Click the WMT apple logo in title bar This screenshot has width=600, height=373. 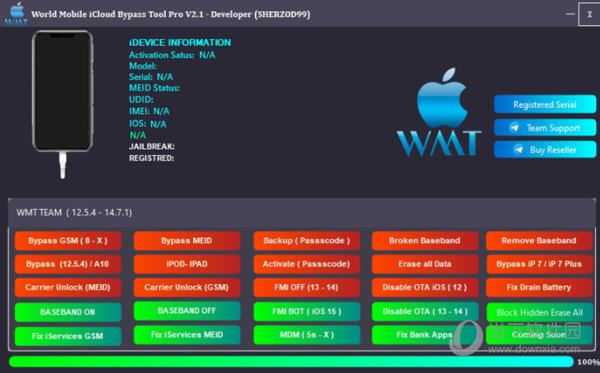16,14
